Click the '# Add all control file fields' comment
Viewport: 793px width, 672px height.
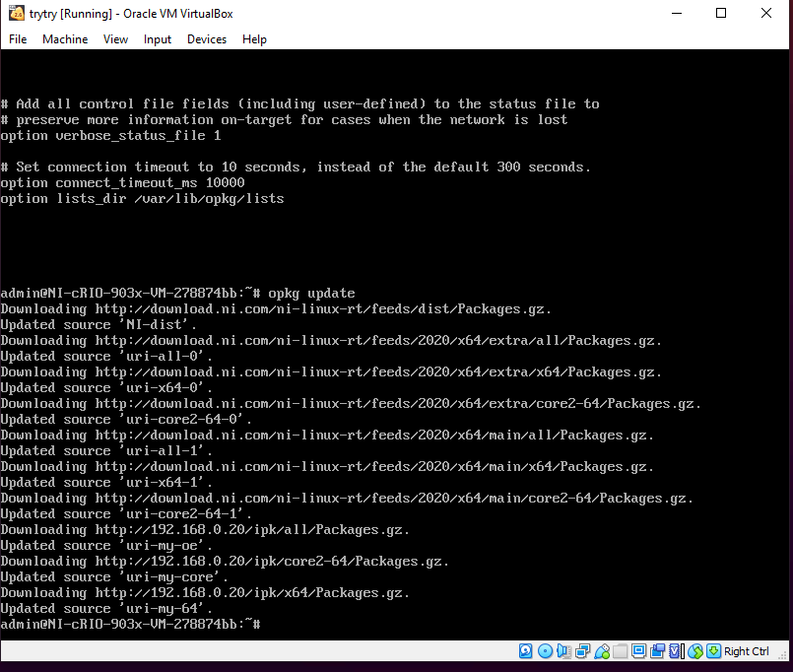[299, 103]
